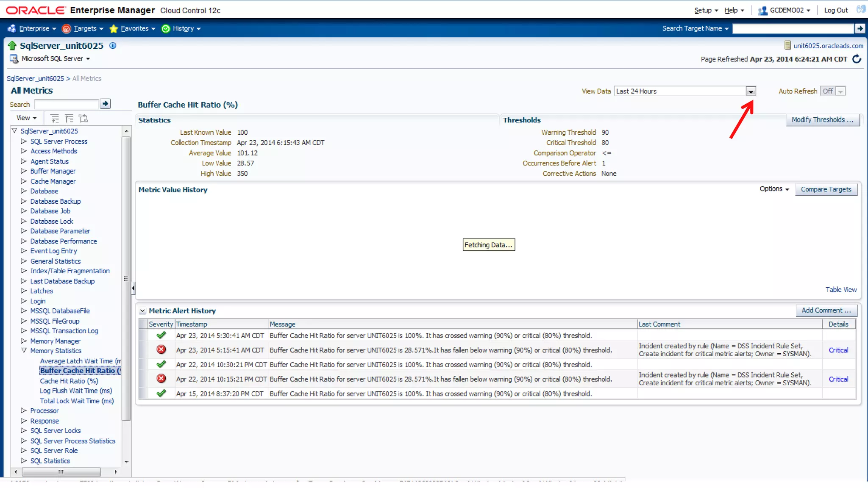Click the metrics search go arrow button

click(105, 104)
